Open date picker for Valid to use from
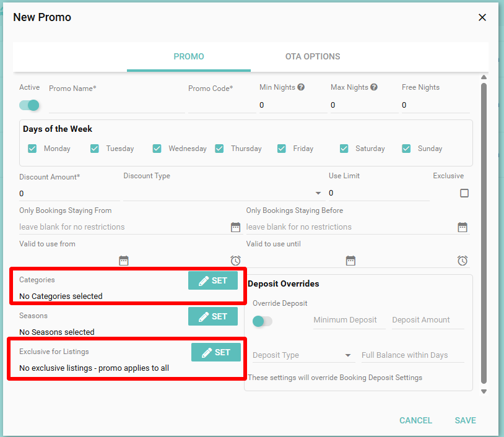 [x=123, y=261]
